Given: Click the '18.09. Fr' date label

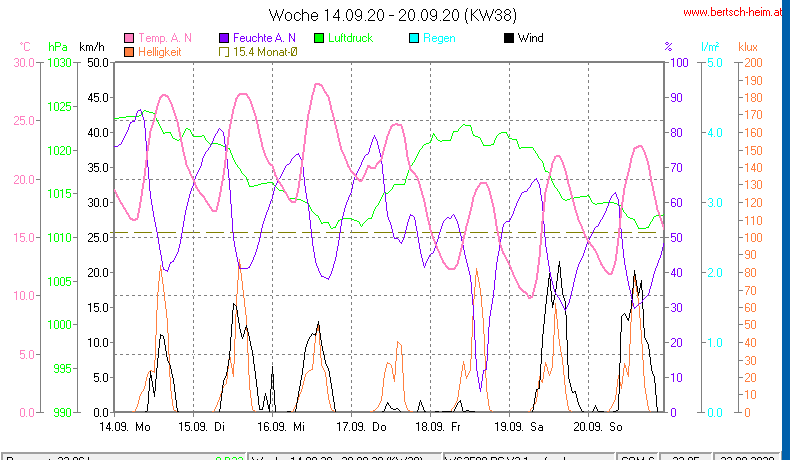Looking at the screenshot, I should 438,427.
